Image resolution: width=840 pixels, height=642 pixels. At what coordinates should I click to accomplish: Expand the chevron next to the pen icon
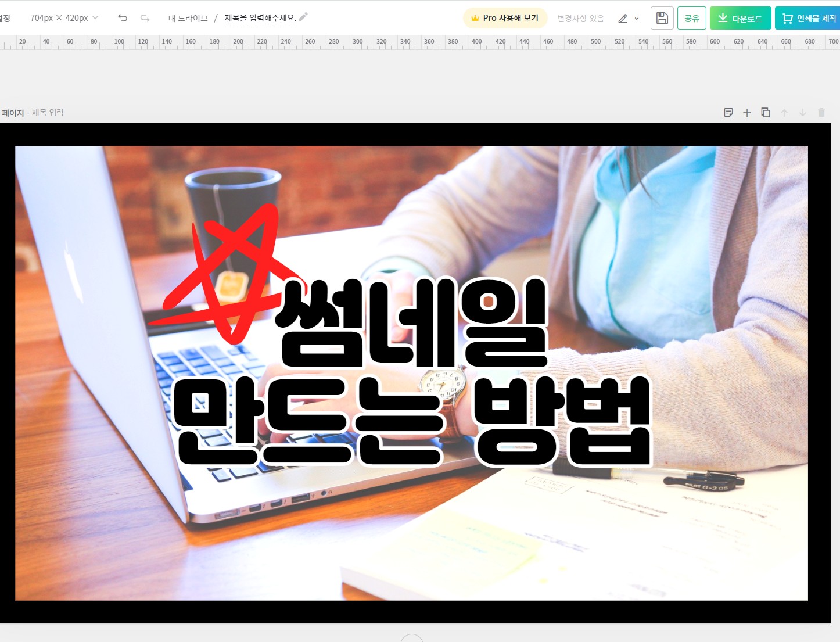(636, 18)
